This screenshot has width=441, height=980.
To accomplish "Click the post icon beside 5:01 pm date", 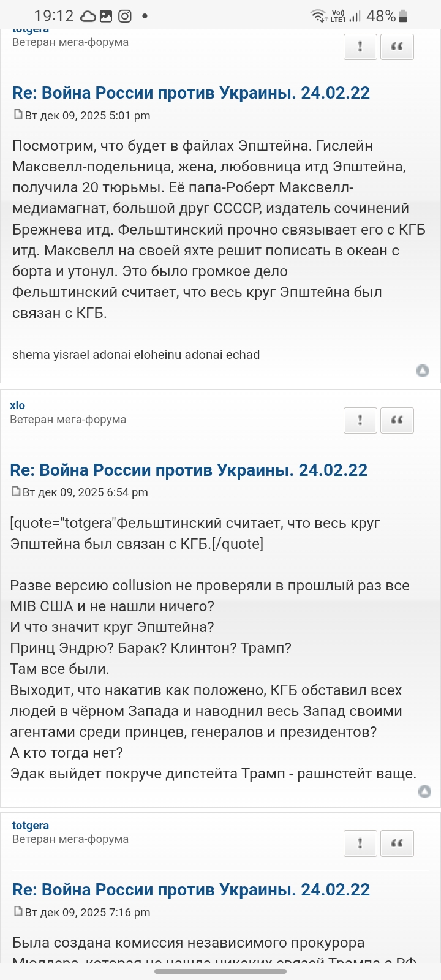I will tap(18, 115).
